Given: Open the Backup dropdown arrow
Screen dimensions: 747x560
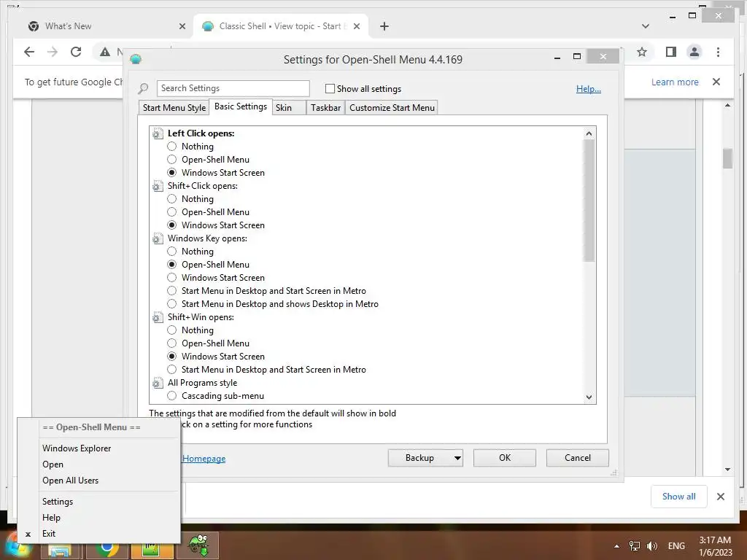Looking at the screenshot, I should pos(457,458).
